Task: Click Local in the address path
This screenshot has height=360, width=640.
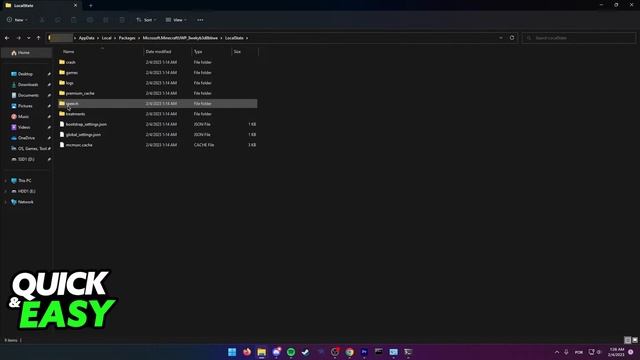Action: click(107, 38)
